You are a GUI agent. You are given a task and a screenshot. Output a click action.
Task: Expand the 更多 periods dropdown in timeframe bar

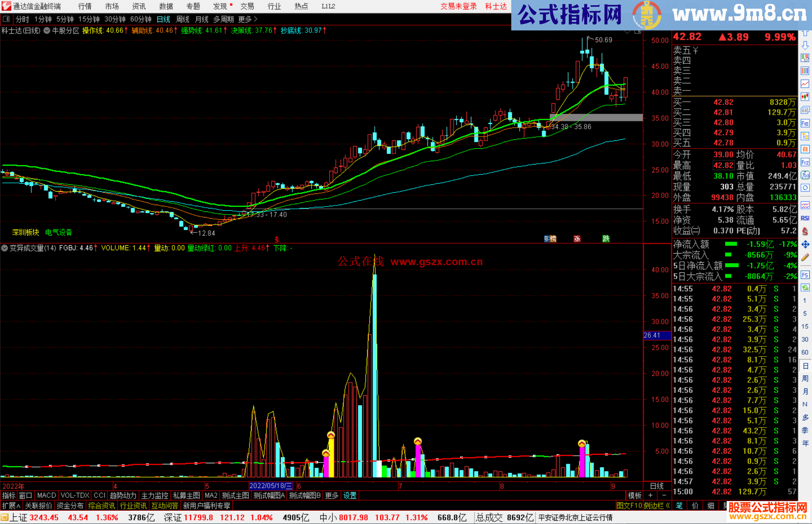tap(248, 19)
